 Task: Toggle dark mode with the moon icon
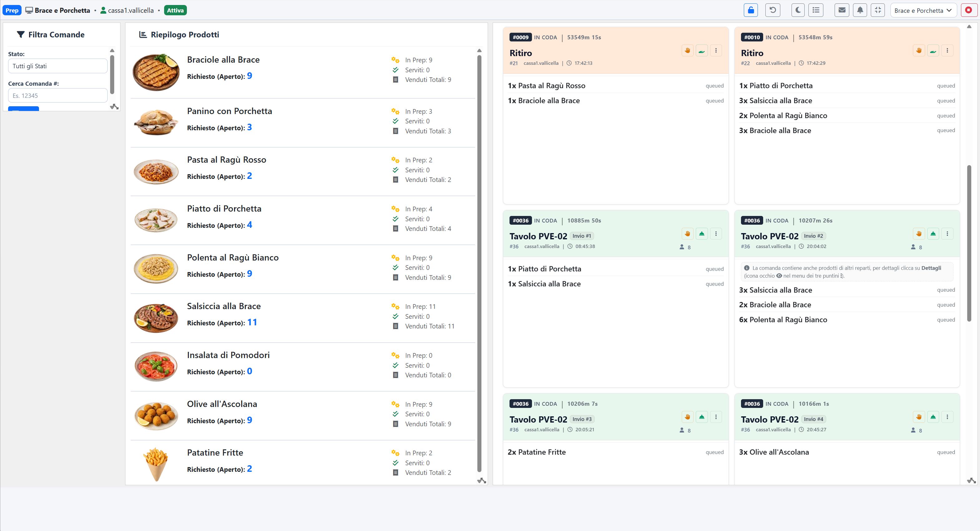click(x=798, y=10)
